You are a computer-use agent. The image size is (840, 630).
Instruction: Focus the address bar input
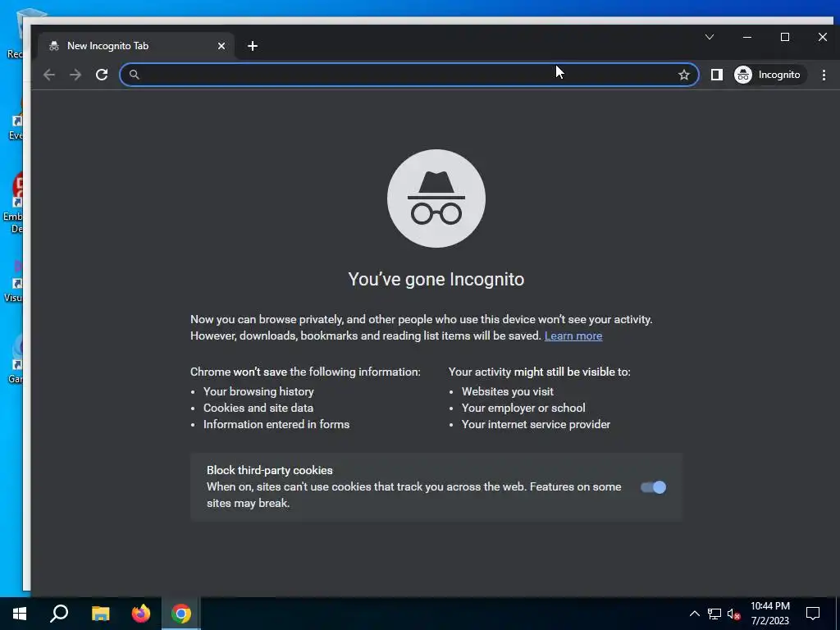tap(409, 75)
